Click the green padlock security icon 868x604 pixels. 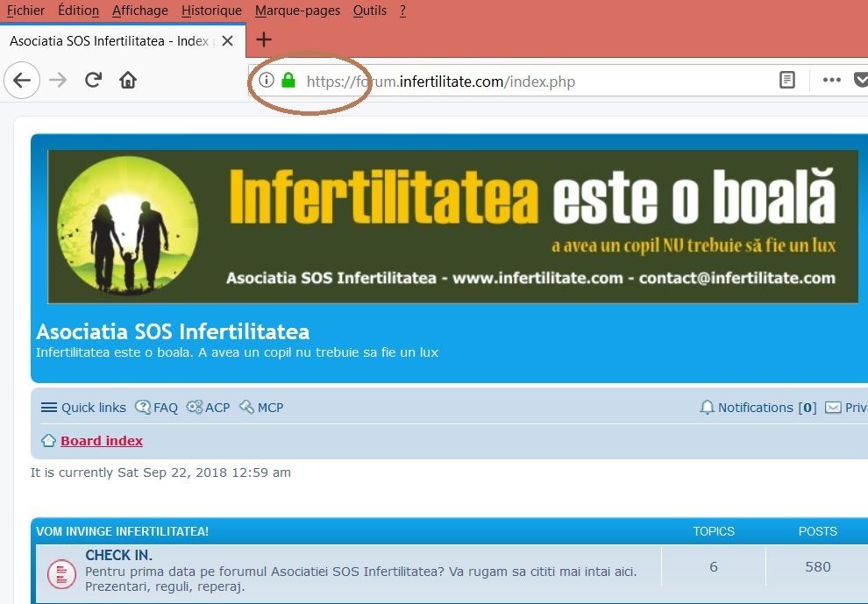(288, 81)
